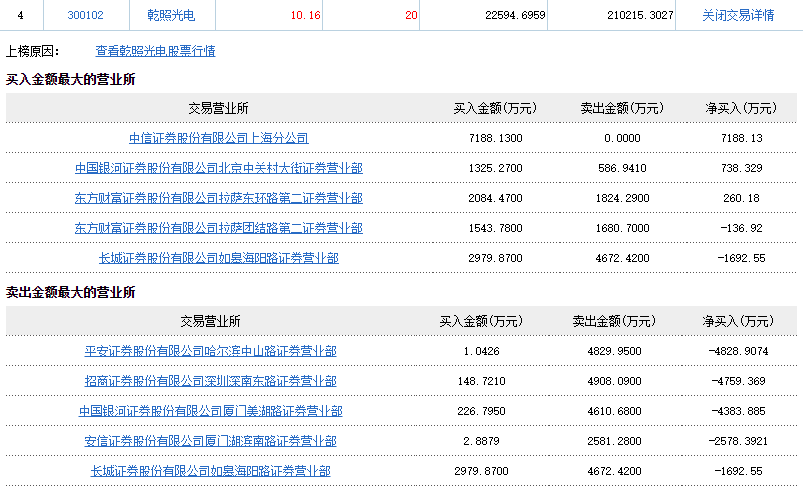Click 招商证券深圳深南东路营业部 link
This screenshot has width=803, height=487.
[x=210, y=381]
